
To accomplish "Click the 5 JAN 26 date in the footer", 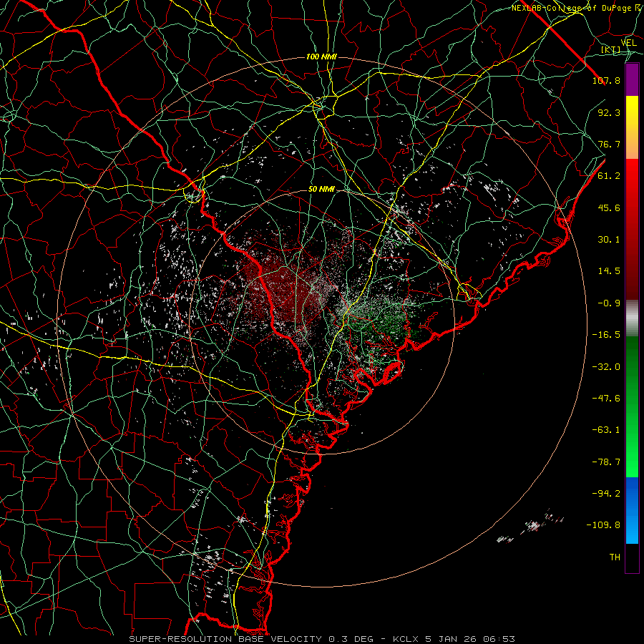I will click(x=452, y=639).
